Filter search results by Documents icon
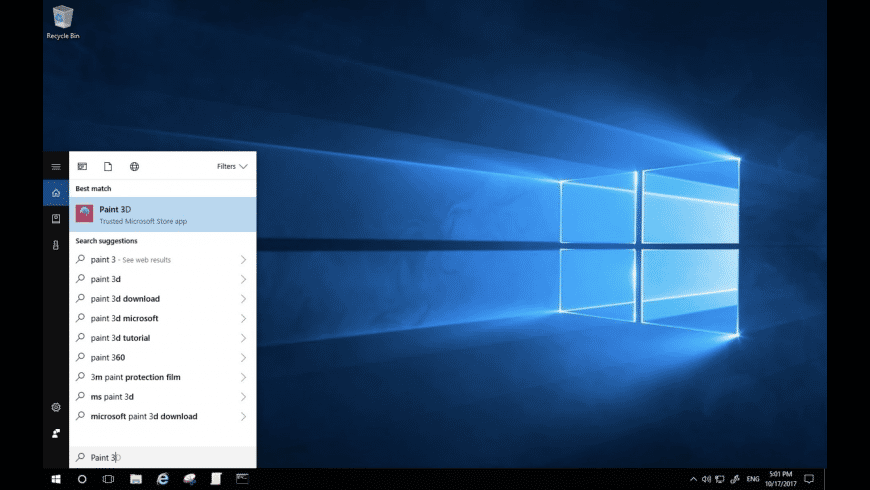The image size is (870, 490). point(108,166)
